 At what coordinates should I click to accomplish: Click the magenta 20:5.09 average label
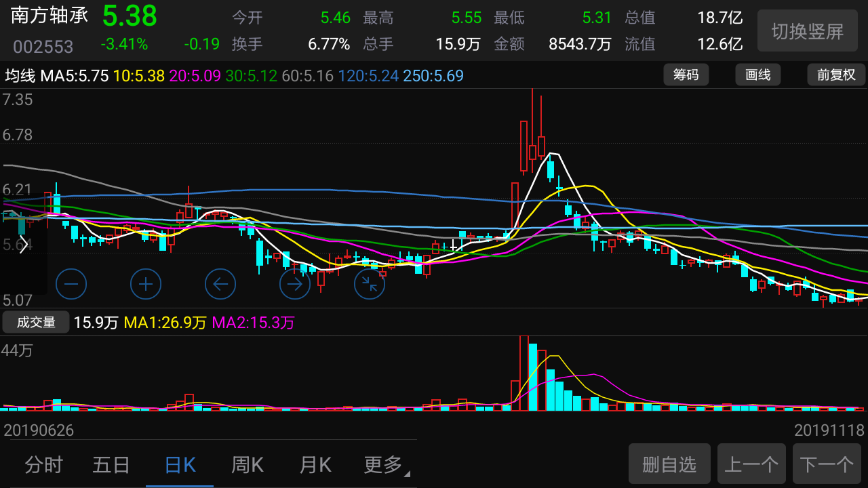click(x=195, y=76)
